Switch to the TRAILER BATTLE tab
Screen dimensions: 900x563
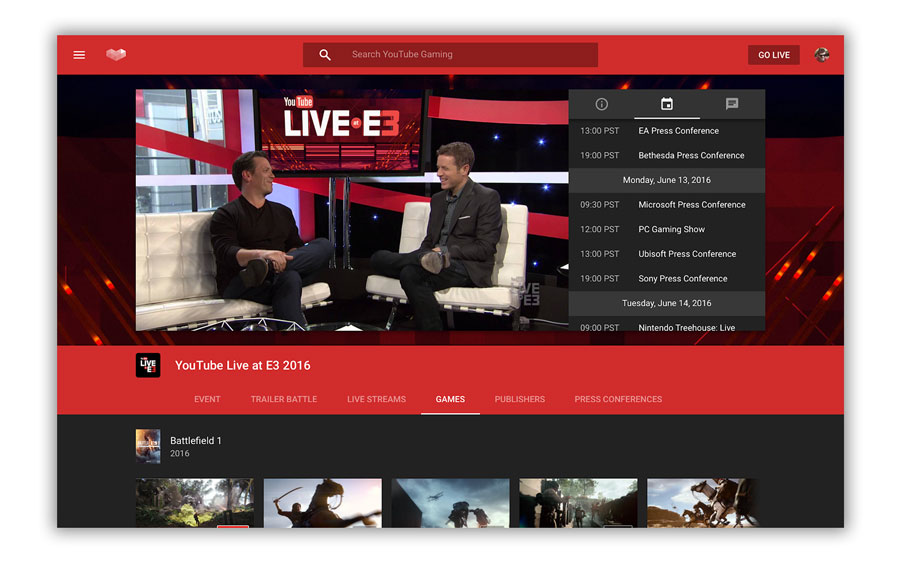(284, 399)
